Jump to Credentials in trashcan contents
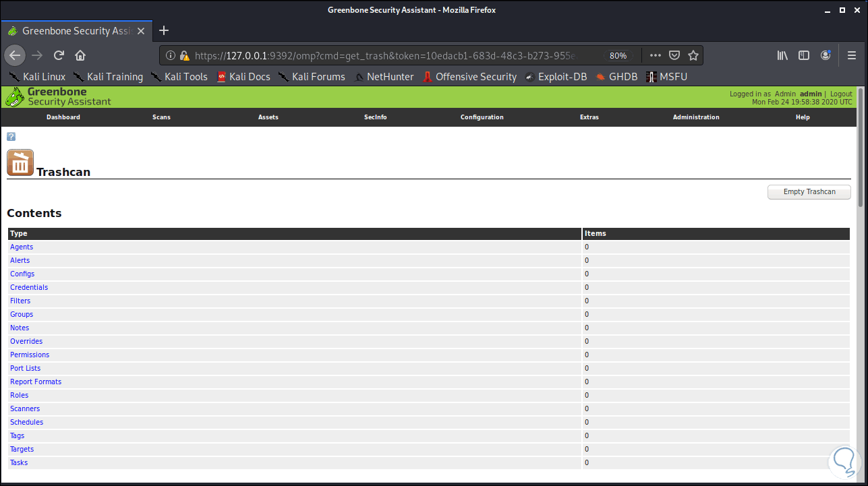The image size is (868, 486). point(29,287)
